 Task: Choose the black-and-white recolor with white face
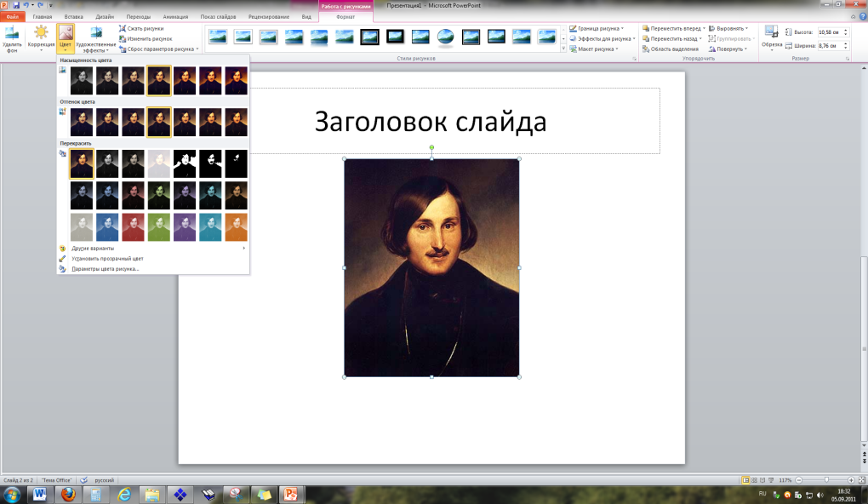[x=185, y=164]
